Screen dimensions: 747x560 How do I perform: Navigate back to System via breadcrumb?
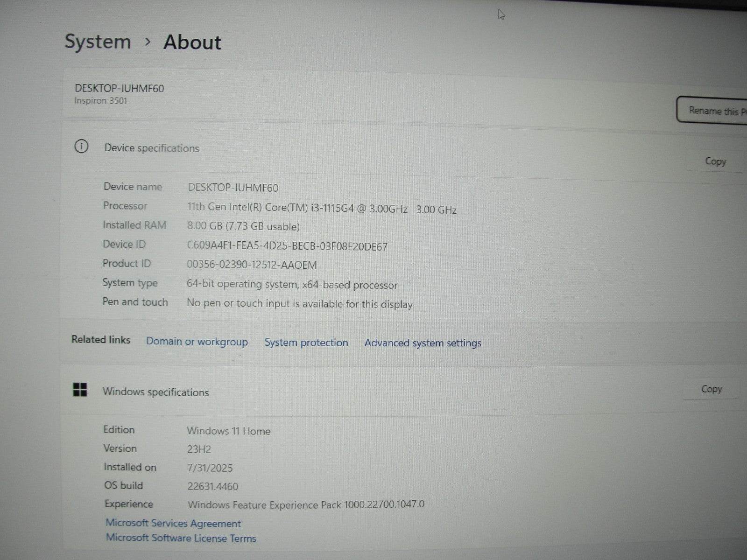pyautogui.click(x=98, y=42)
